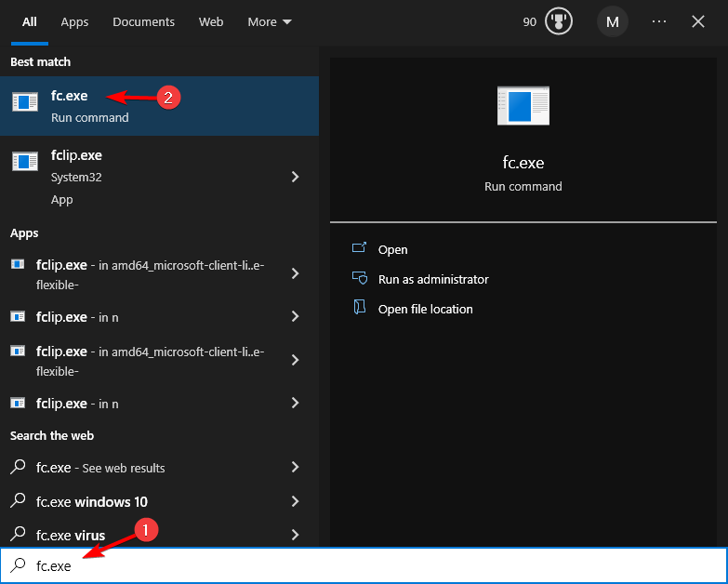
Task: Switch to the All tab
Action: 29,21
